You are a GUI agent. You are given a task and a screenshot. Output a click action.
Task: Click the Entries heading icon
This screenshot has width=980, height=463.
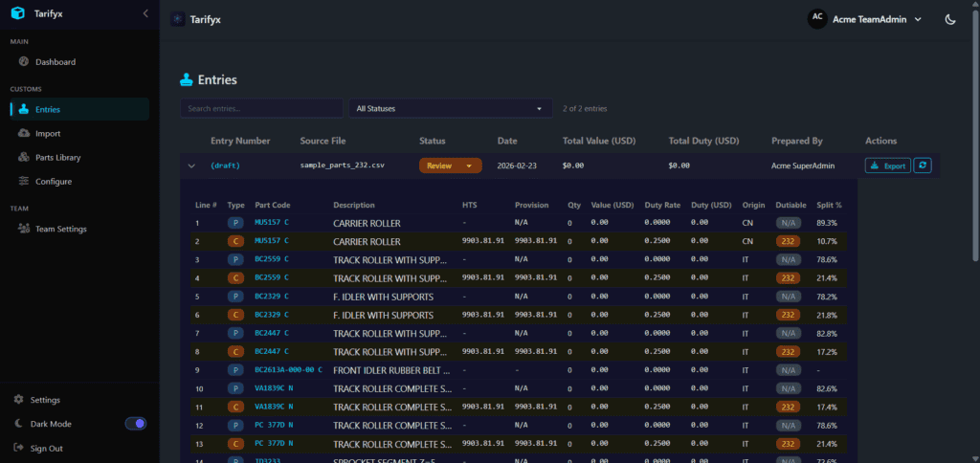click(187, 80)
